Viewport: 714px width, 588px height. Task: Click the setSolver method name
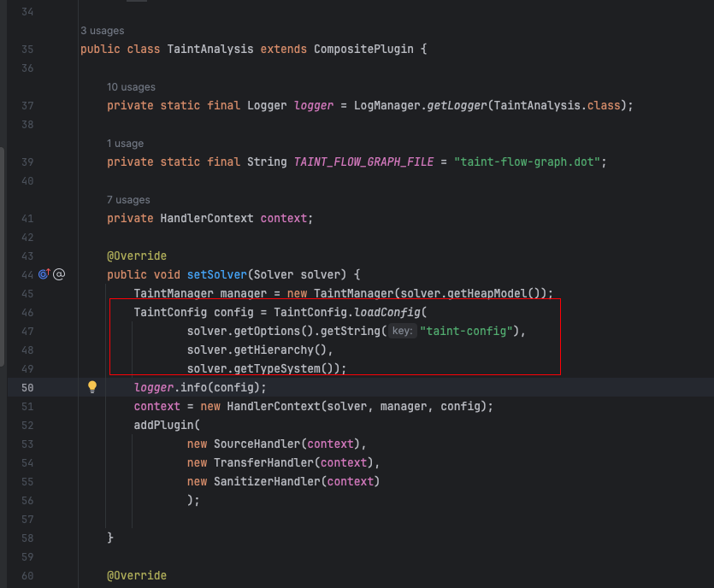coord(216,274)
